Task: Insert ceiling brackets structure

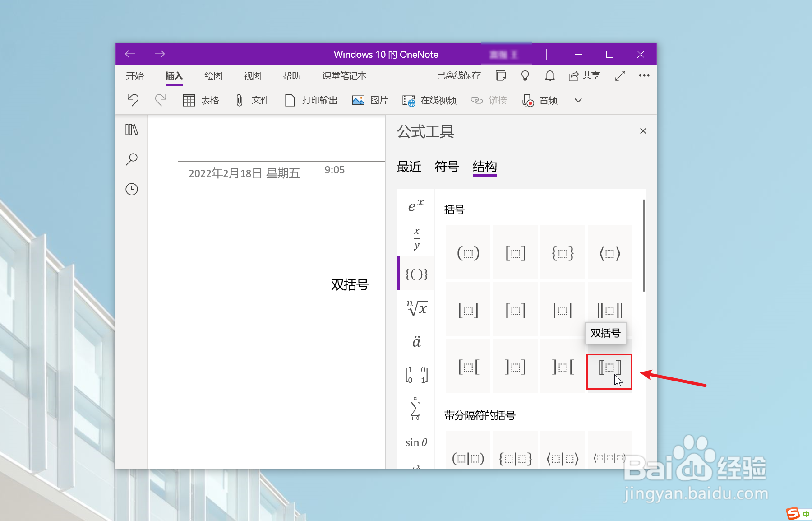Action: coord(516,310)
